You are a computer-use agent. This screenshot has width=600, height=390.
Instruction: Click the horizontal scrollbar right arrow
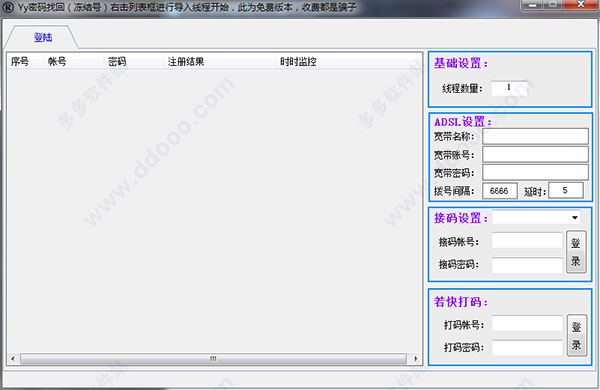(416, 359)
